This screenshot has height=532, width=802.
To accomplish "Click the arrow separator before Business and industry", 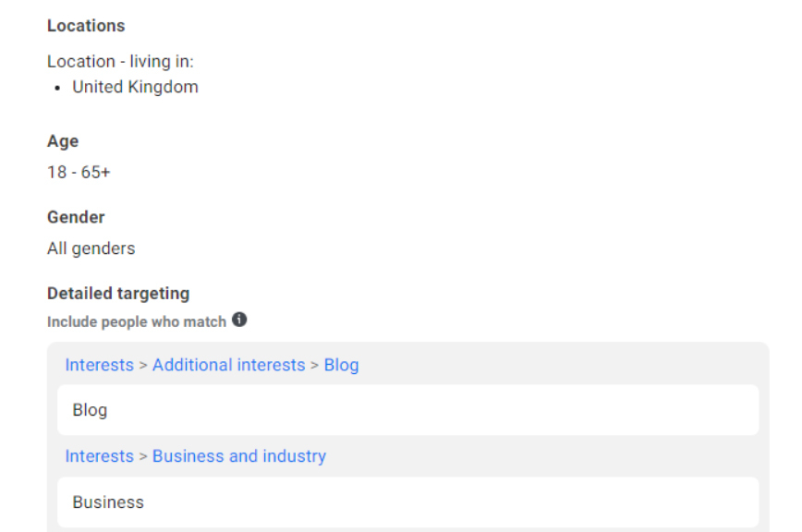I will click(143, 455).
